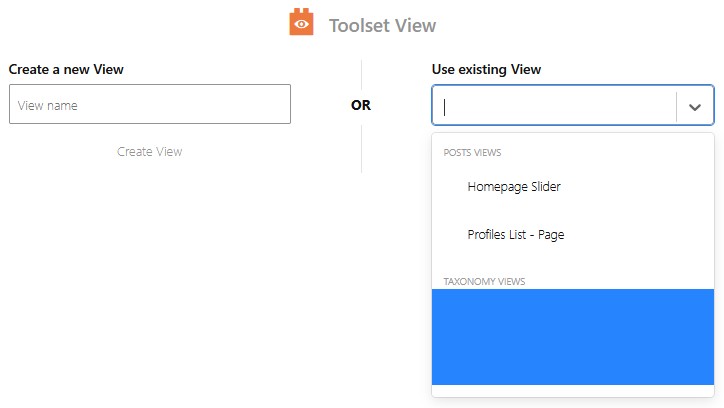Click the TAXONOMY VIEWS group header
The image size is (724, 408).
pos(484,282)
